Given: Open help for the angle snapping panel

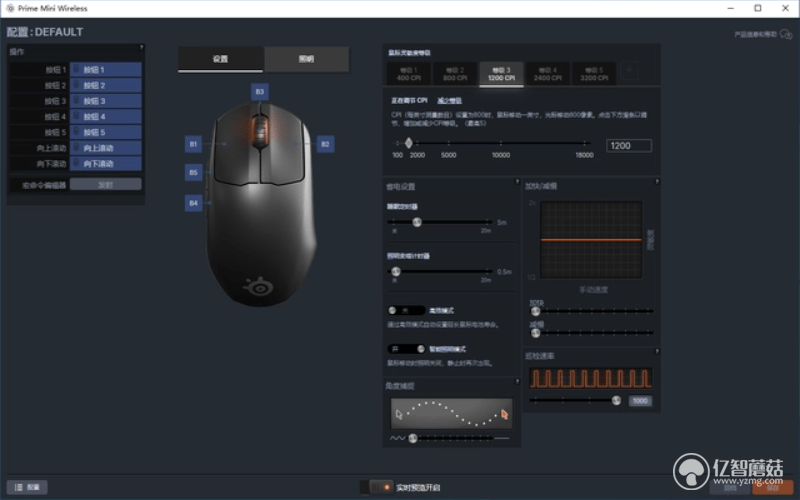Looking at the screenshot, I should tap(517, 382).
